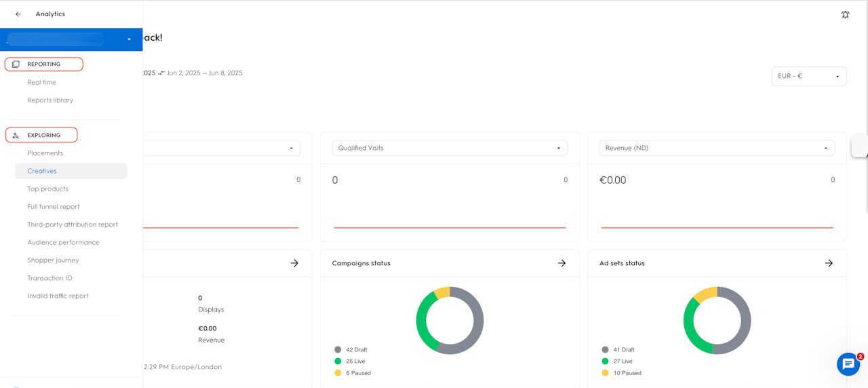
Task: Click the Exploring section icon
Action: click(x=16, y=136)
